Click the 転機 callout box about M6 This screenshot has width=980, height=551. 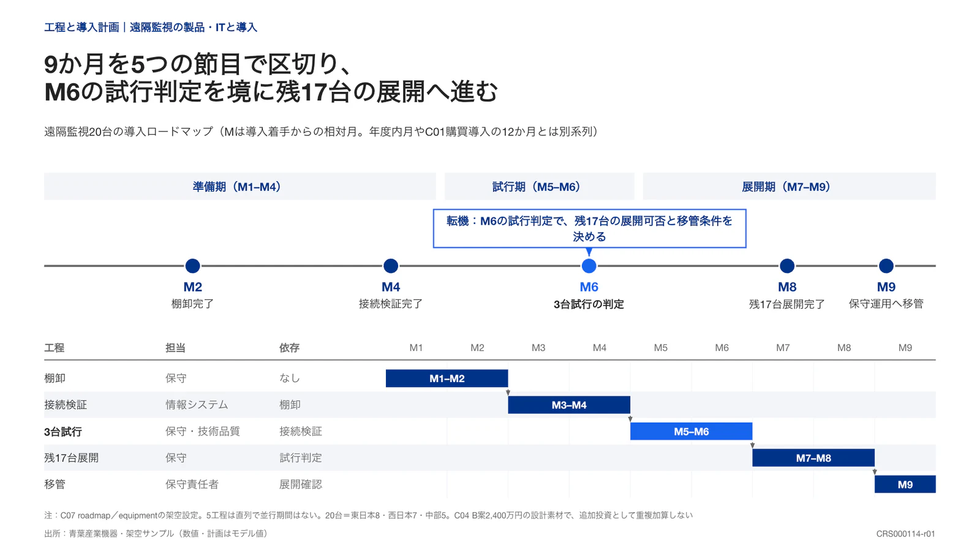coord(589,228)
